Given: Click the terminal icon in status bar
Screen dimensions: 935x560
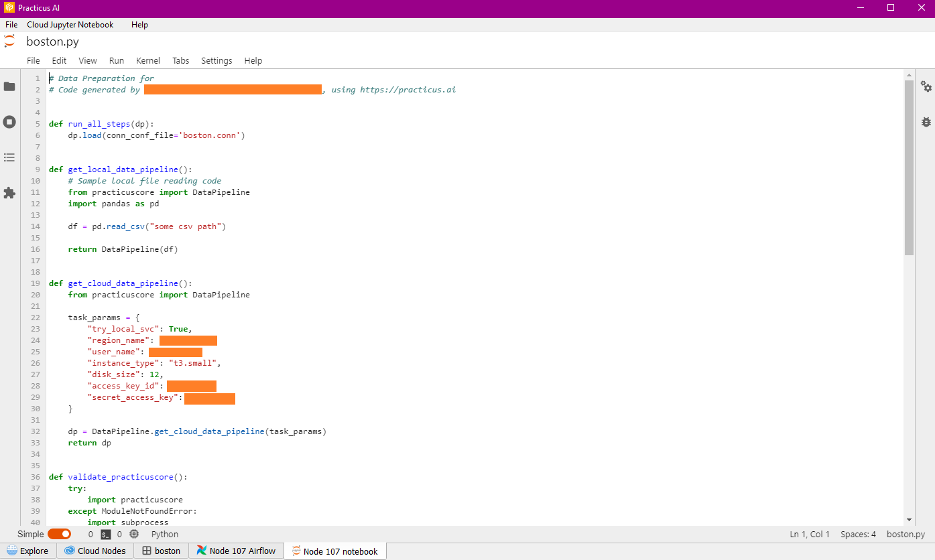Looking at the screenshot, I should (x=106, y=535).
